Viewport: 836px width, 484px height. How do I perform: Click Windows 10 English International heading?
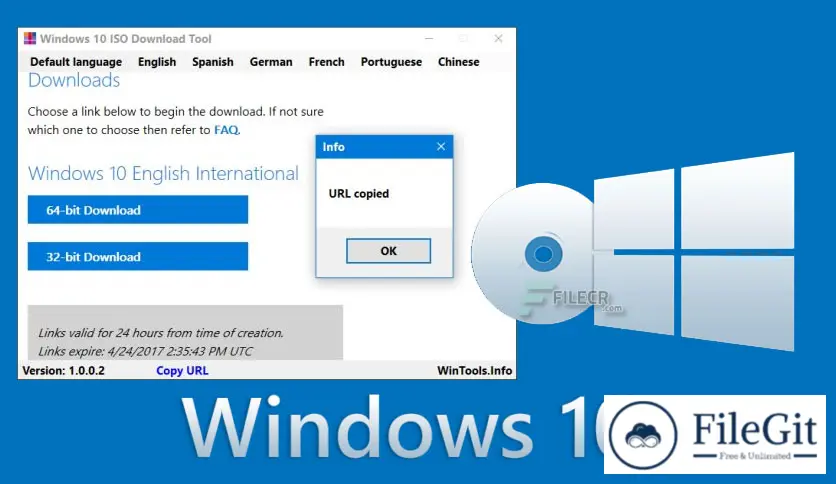[x=163, y=174]
